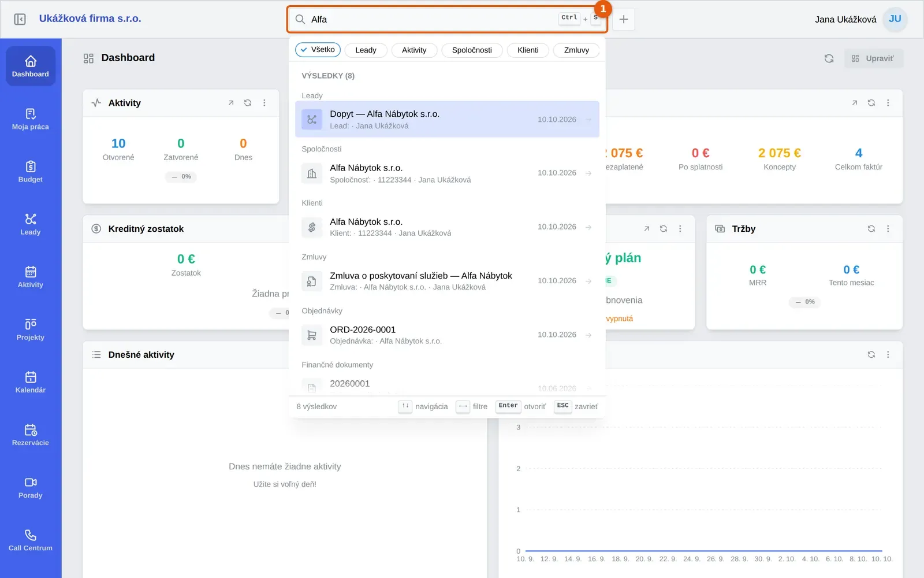Open the Aktivity widget three-dot menu

click(x=264, y=103)
